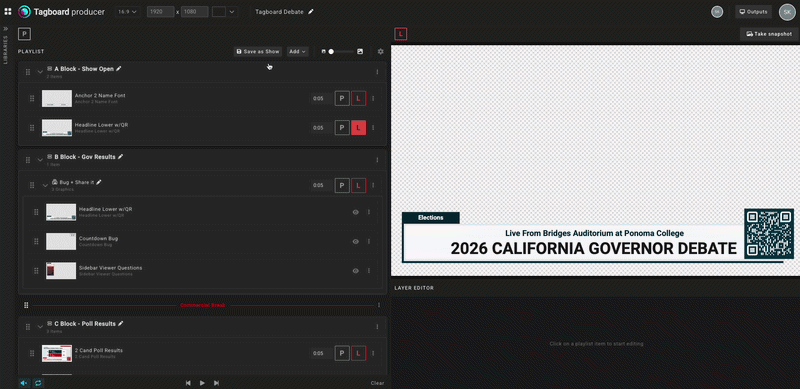Open the background color dropdown arrow
Screen dimensions: 800x389
(232, 11)
